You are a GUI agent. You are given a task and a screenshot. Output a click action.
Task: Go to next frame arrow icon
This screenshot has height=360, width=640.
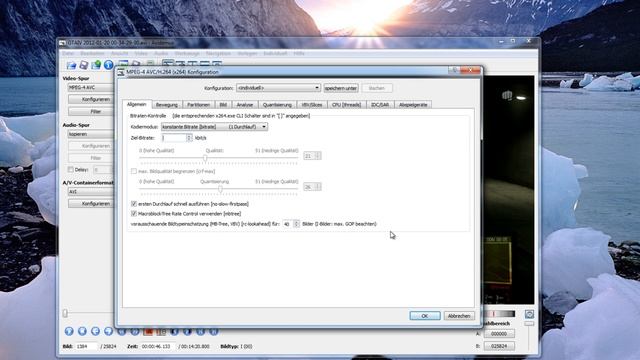pyautogui.click(x=108, y=331)
